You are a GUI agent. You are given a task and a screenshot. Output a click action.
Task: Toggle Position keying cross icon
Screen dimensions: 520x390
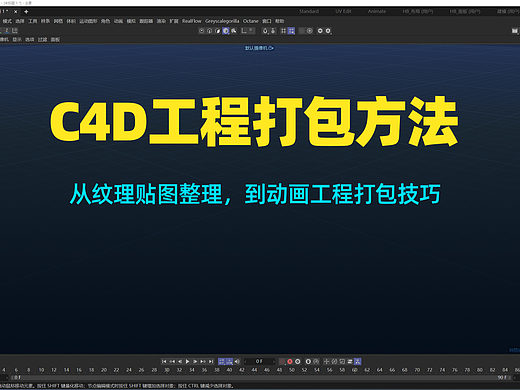pyautogui.click(x=326, y=361)
